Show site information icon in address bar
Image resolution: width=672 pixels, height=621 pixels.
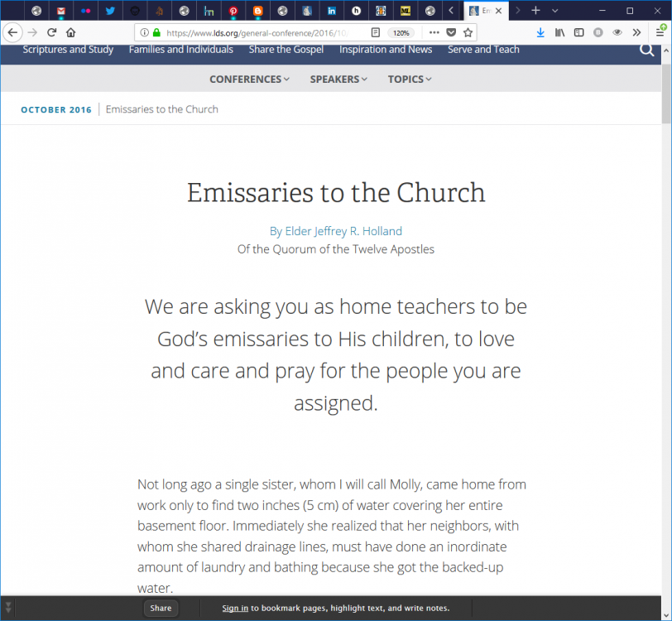click(x=145, y=32)
